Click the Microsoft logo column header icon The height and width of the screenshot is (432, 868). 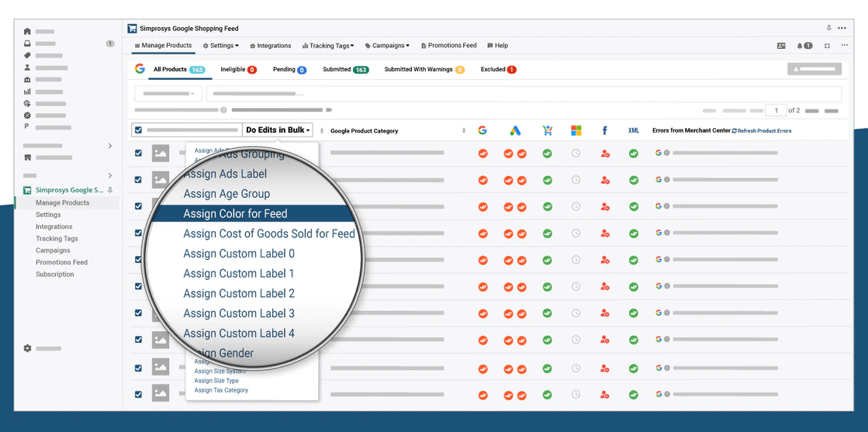[576, 131]
